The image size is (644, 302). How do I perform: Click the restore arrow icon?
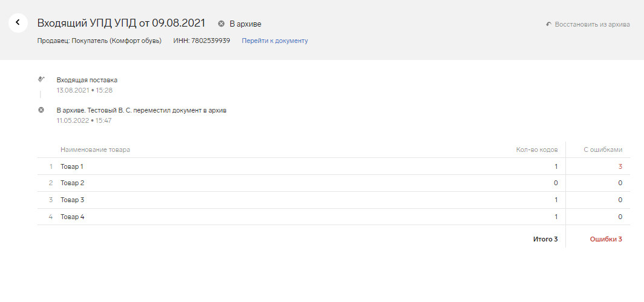pyautogui.click(x=548, y=25)
